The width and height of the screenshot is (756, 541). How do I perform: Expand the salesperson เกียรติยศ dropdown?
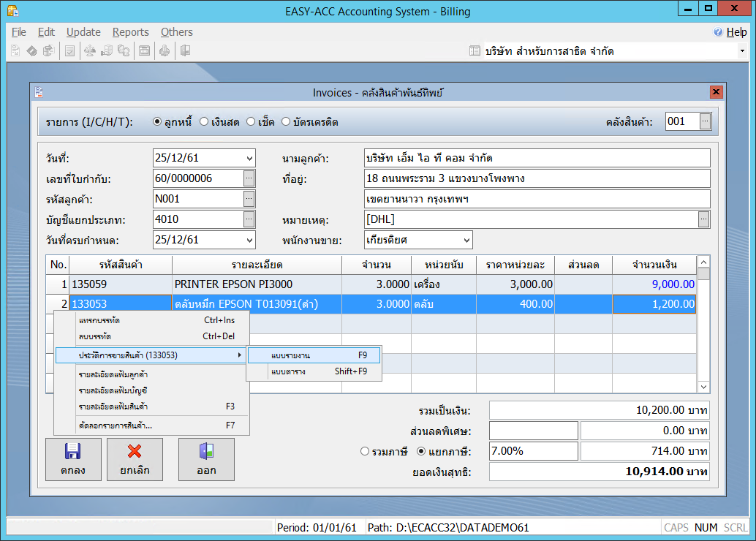tap(466, 240)
